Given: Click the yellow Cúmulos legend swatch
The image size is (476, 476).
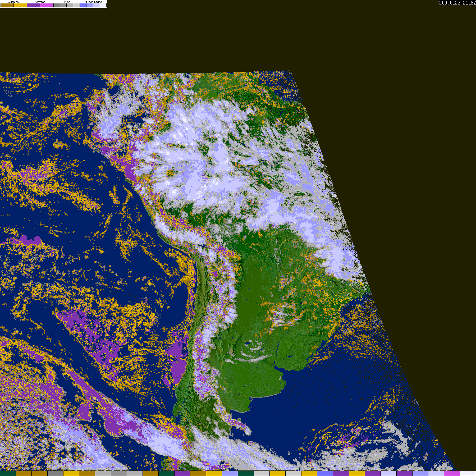Looking at the screenshot, I should 20,5.
